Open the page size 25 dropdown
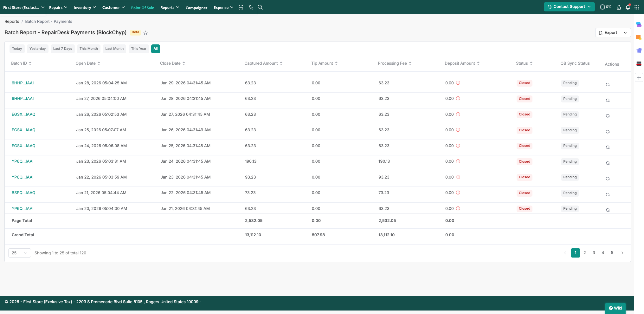 (19, 253)
